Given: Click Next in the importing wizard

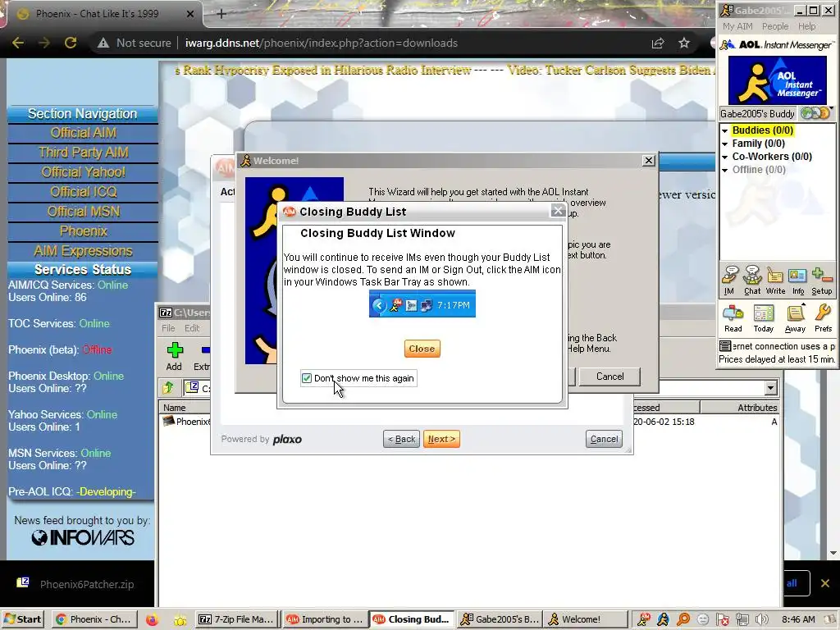Looking at the screenshot, I should click(x=441, y=440).
